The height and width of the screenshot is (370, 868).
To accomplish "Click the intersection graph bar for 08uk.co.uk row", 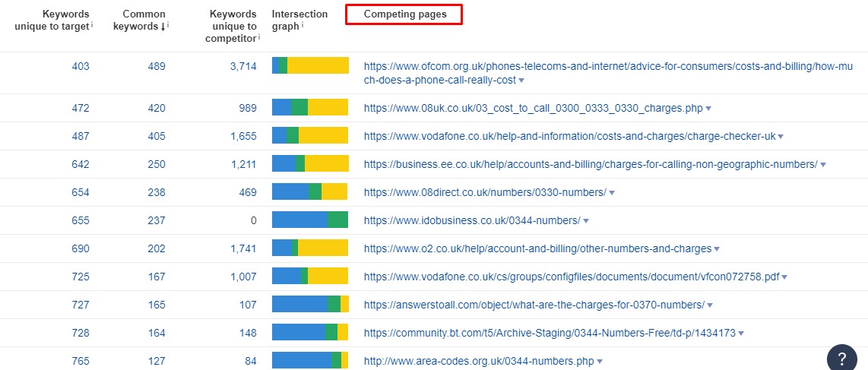I will click(x=310, y=108).
